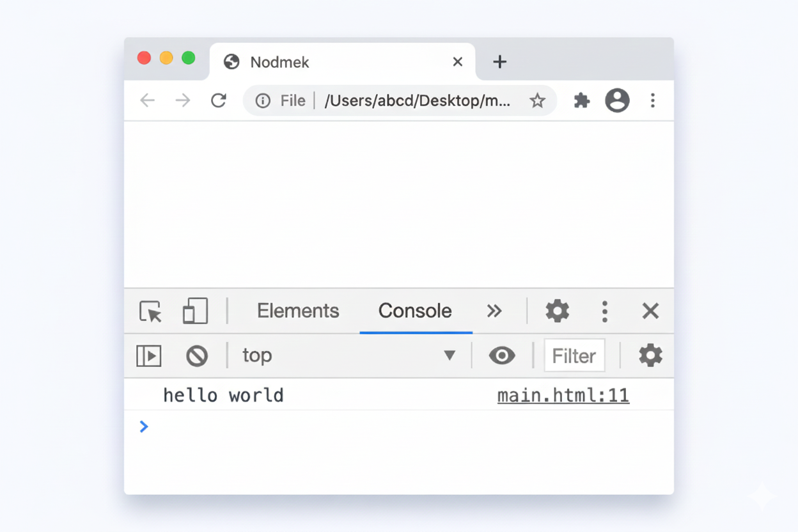Open DevTools settings gear
The height and width of the screenshot is (532, 798).
[x=556, y=311]
